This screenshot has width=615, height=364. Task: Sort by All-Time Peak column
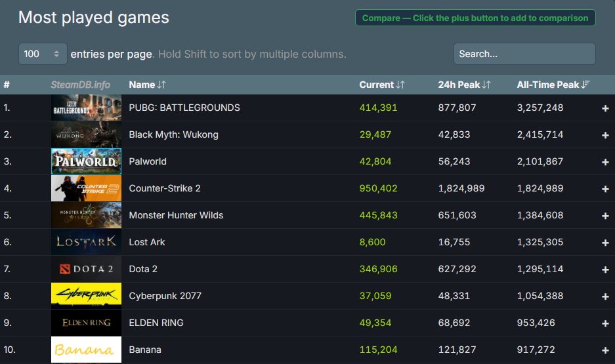pyautogui.click(x=553, y=85)
